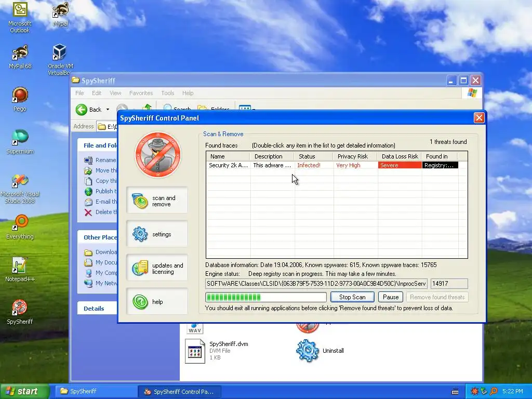Open SpySheriff help section

click(x=157, y=302)
